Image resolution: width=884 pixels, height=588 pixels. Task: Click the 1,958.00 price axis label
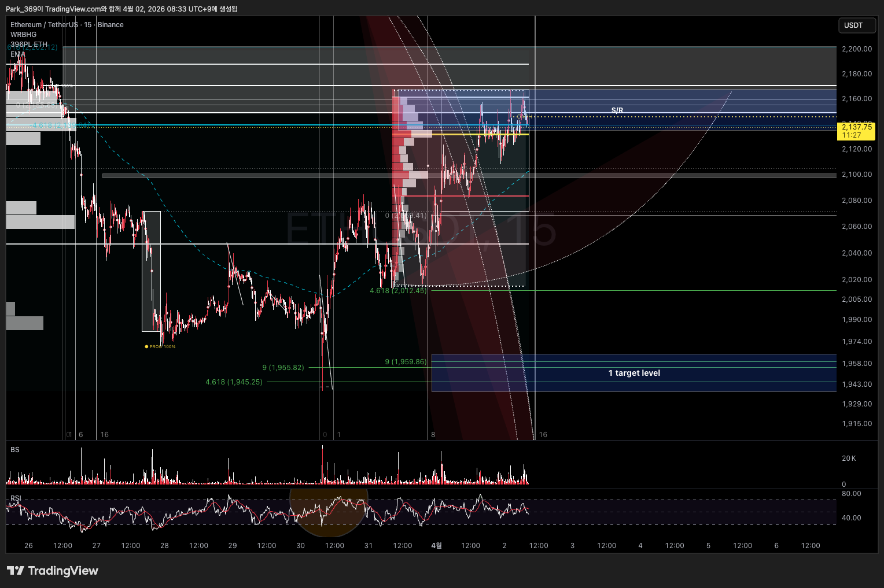[x=857, y=364]
